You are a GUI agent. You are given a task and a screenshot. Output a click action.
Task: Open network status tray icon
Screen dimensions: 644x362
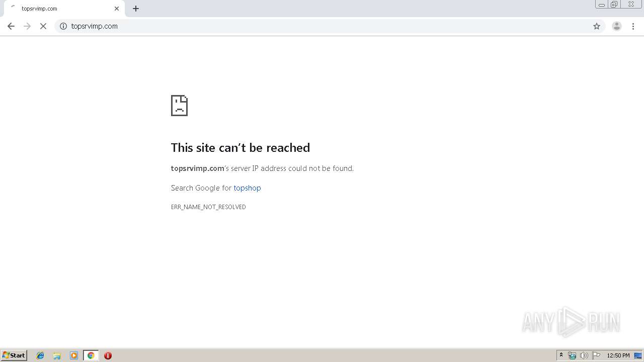coord(572,355)
